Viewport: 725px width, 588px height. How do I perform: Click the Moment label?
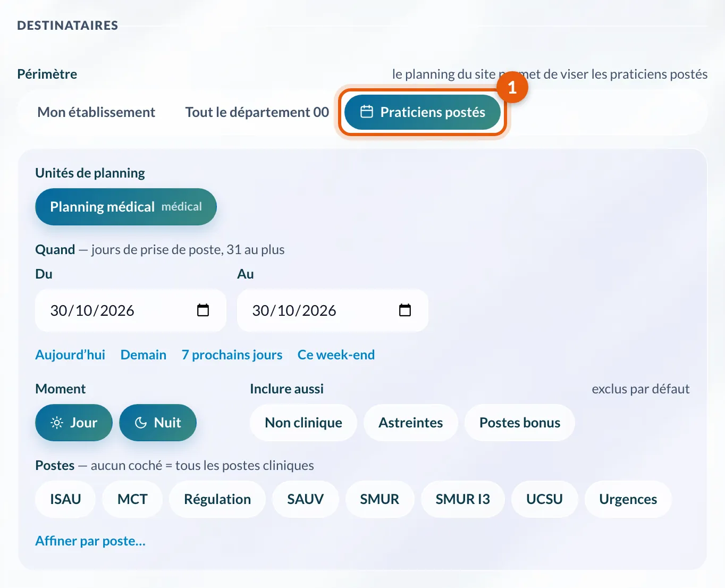61,389
